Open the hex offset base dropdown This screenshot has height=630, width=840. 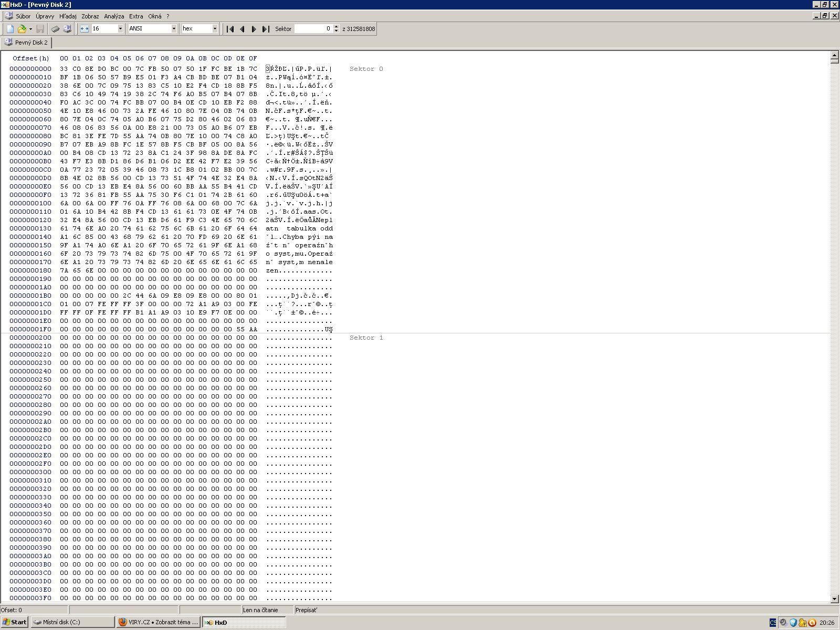pyautogui.click(x=215, y=29)
